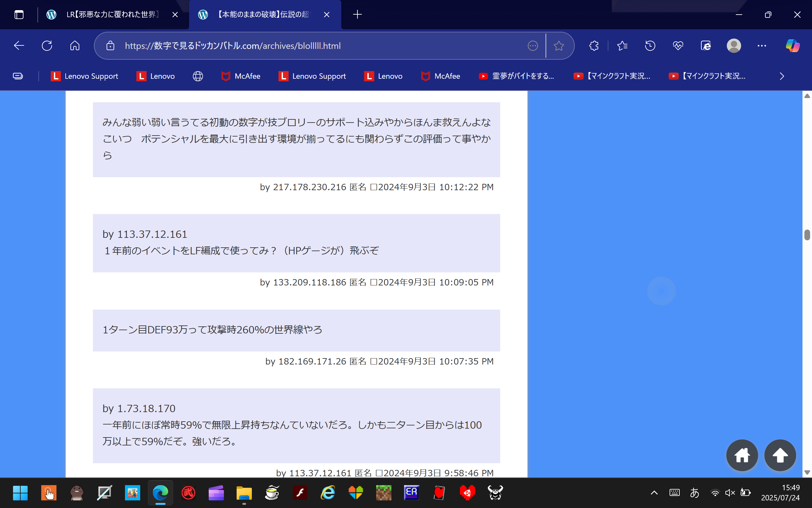Add this page to favorites star
The image size is (812, 508).
click(559, 46)
